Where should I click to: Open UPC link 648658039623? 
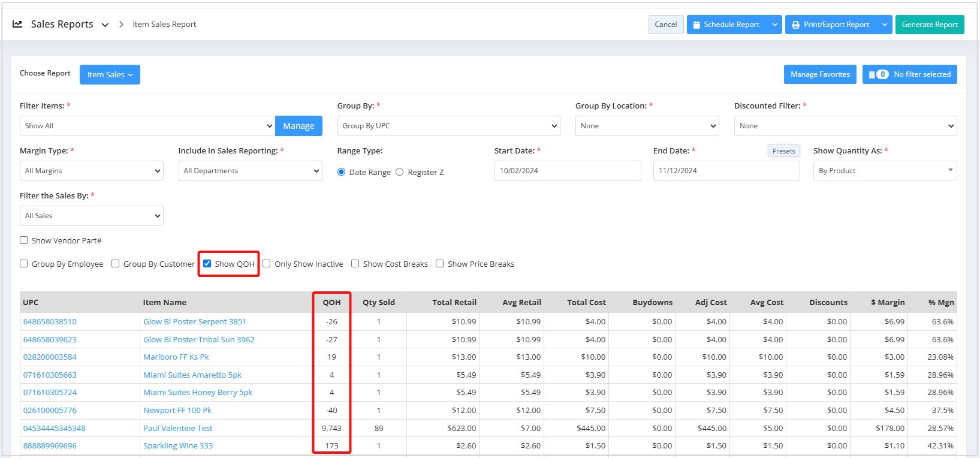click(50, 339)
